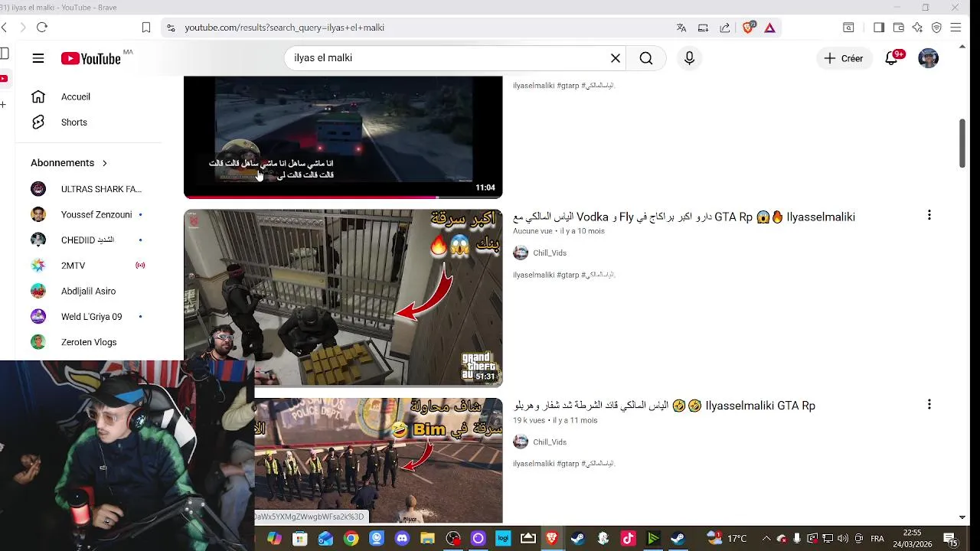The image size is (980, 551).
Task: Open clock and date 22:55 in taskbar
Action: (912, 539)
